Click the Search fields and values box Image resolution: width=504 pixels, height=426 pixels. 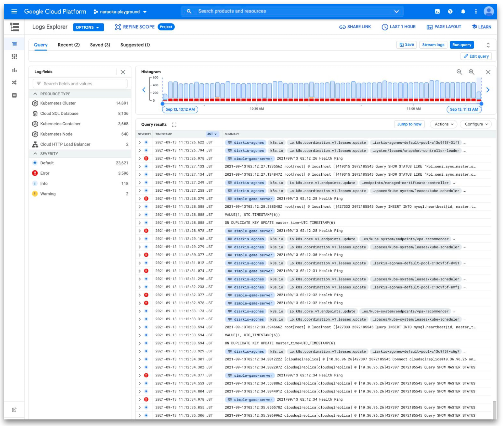click(80, 84)
